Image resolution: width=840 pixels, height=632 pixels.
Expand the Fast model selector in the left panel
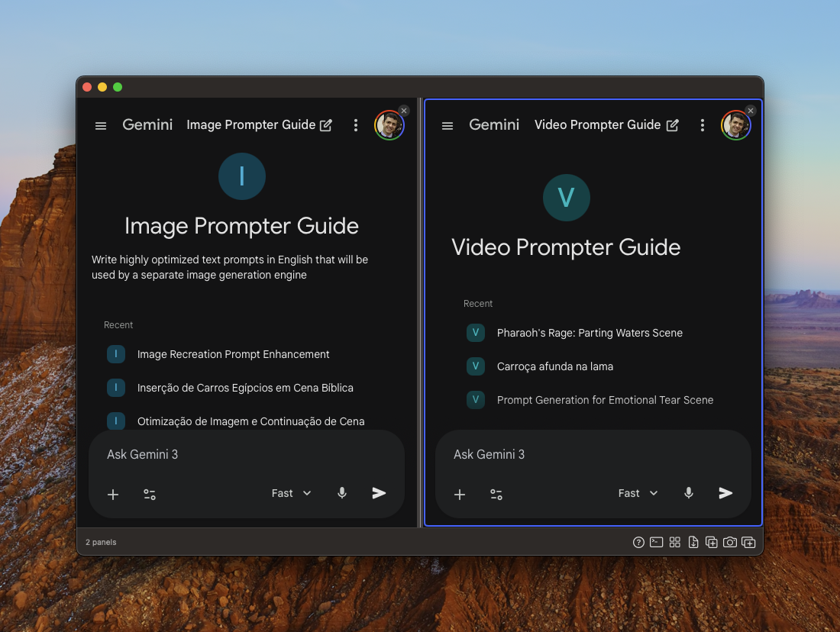291,493
